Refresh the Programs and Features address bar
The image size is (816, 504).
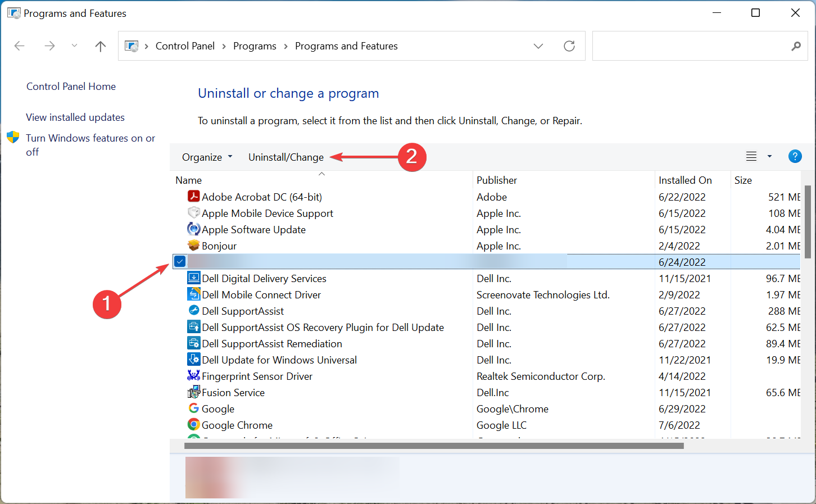point(569,46)
